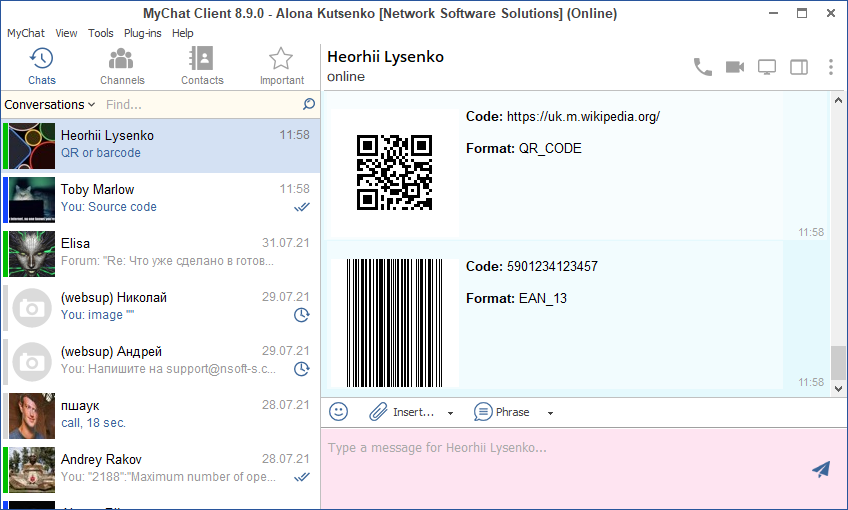Open the Important starred tab
This screenshot has height=510, width=848.
click(x=281, y=66)
